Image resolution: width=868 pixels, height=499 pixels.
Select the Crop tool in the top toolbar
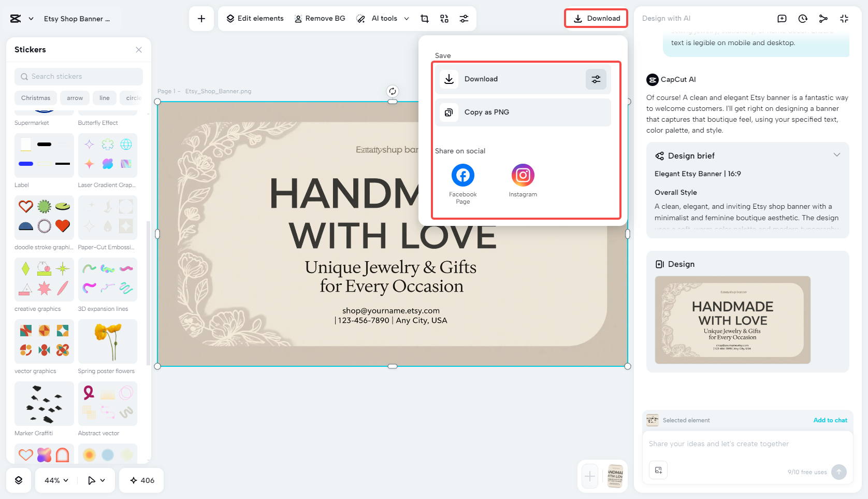[x=424, y=18]
